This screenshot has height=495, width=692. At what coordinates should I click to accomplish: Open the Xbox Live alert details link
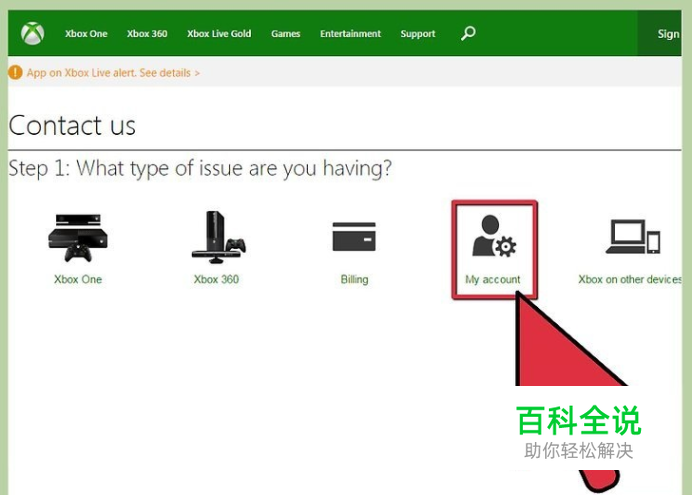click(x=113, y=73)
